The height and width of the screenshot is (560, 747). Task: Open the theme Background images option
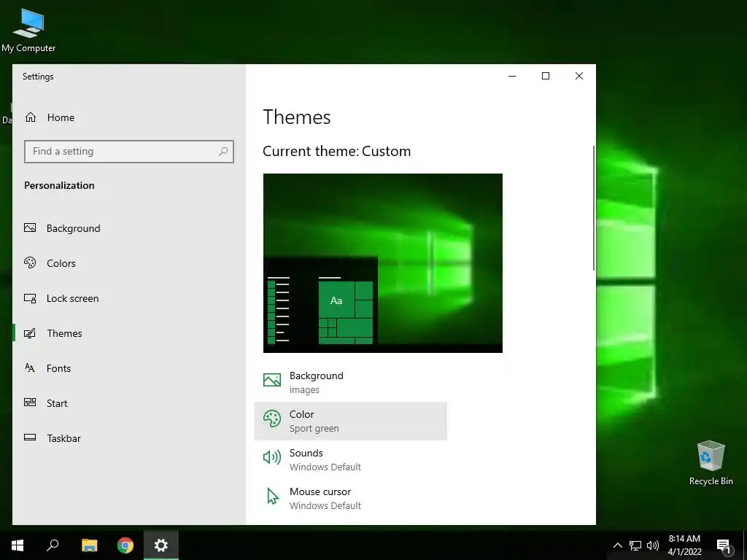(351, 382)
